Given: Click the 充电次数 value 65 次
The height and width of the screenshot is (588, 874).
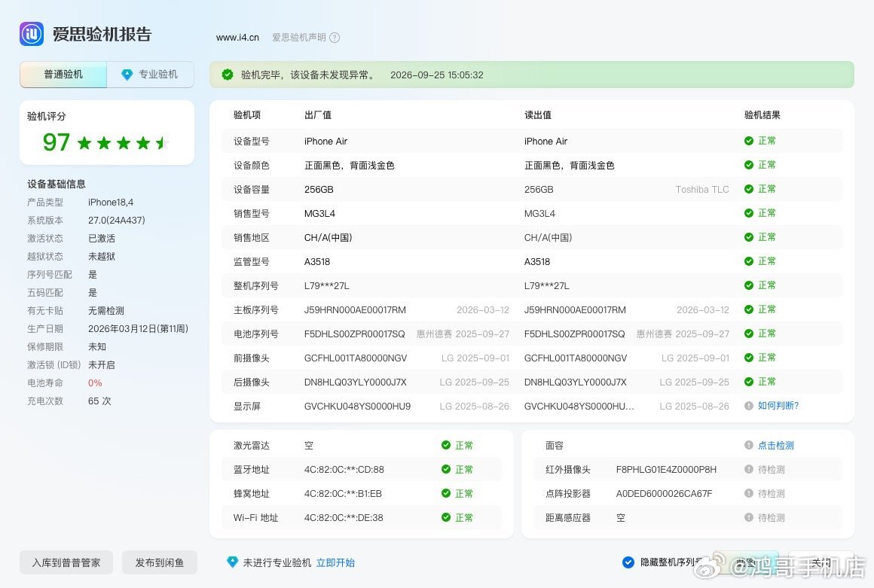Looking at the screenshot, I should pyautogui.click(x=99, y=401).
